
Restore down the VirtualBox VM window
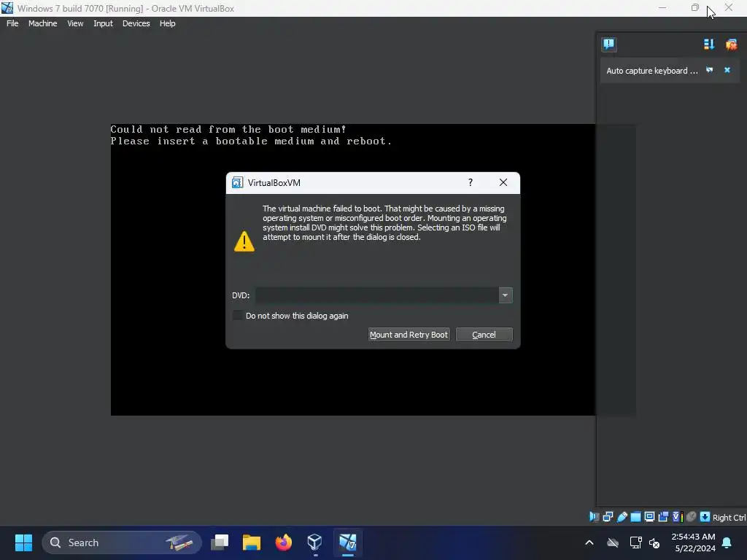coord(695,8)
